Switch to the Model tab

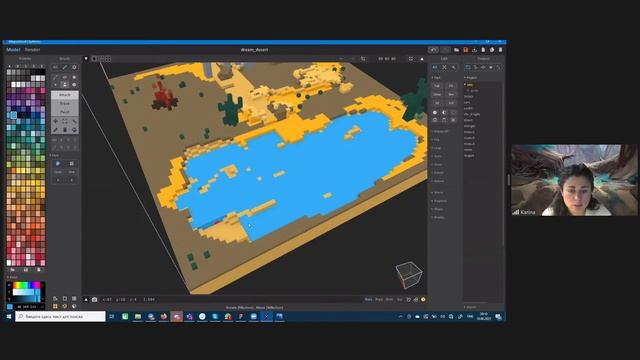[13, 50]
